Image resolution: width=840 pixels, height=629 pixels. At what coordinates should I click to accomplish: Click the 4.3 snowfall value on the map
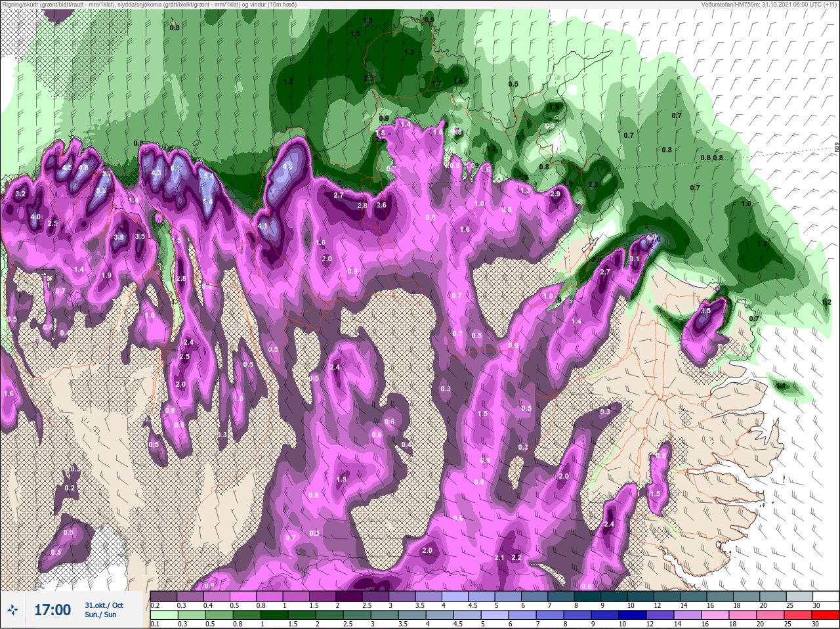pos(156,173)
